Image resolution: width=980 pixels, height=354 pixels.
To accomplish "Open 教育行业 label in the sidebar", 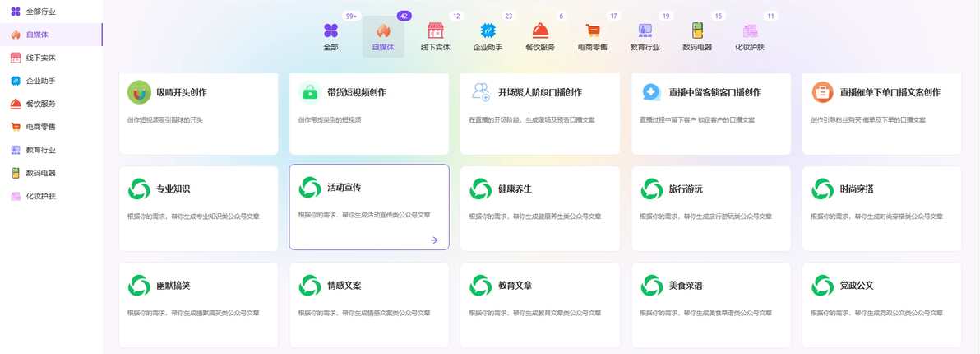I will [x=40, y=150].
